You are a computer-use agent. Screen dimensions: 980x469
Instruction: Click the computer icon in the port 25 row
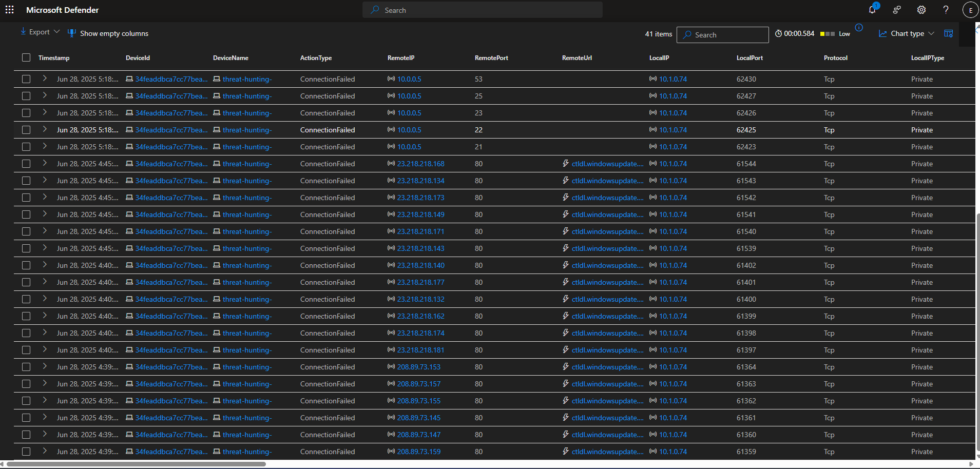(x=217, y=96)
